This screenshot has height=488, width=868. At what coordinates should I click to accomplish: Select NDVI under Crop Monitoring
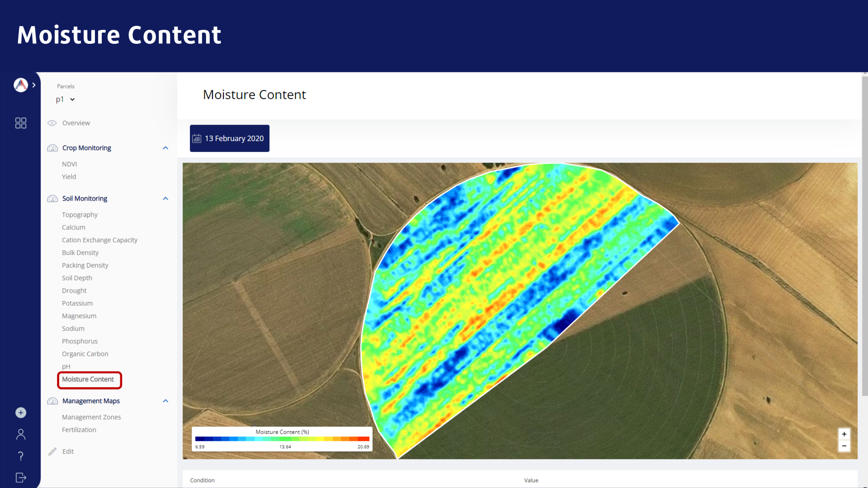pos(69,164)
